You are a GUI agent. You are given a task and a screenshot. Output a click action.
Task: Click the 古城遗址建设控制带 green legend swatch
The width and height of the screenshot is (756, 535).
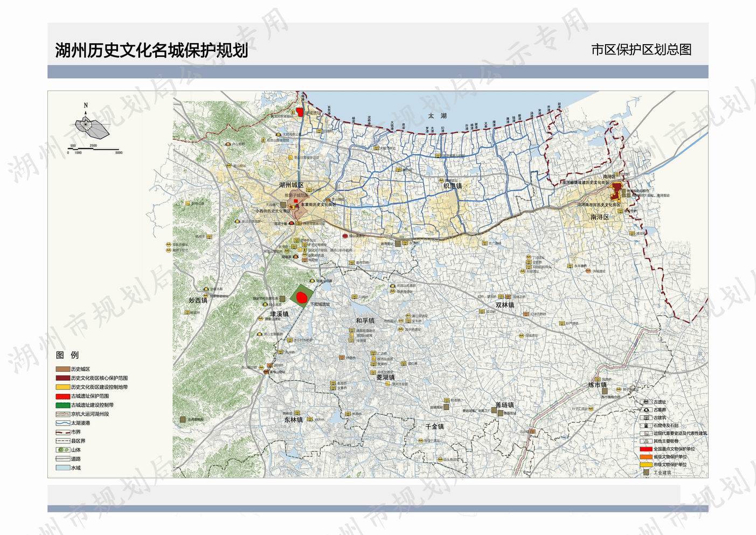point(63,405)
